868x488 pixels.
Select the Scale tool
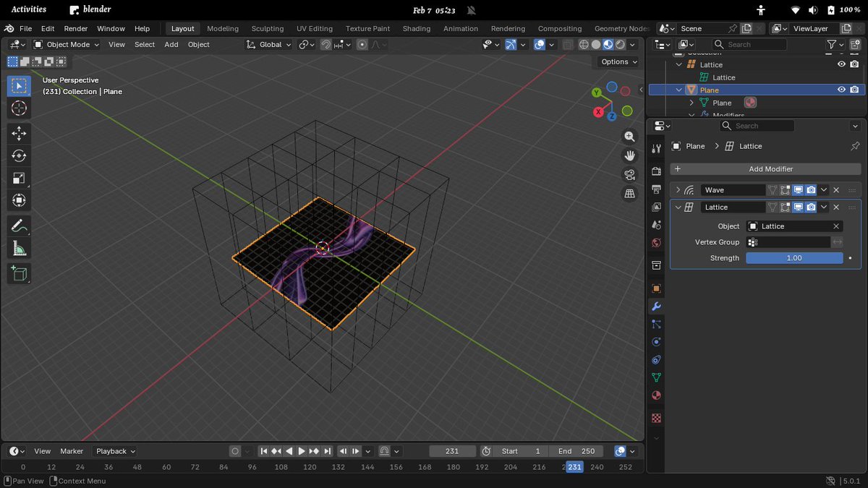click(x=20, y=178)
